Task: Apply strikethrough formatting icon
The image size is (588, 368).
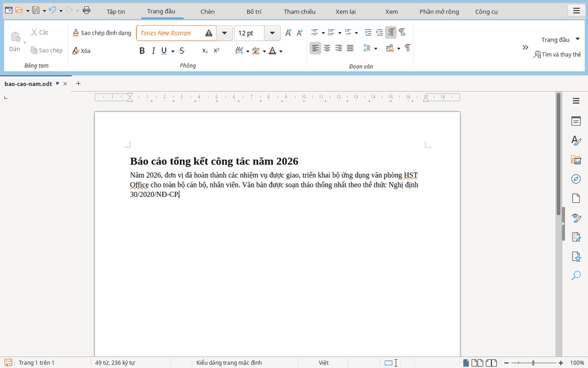Action: 182,51
